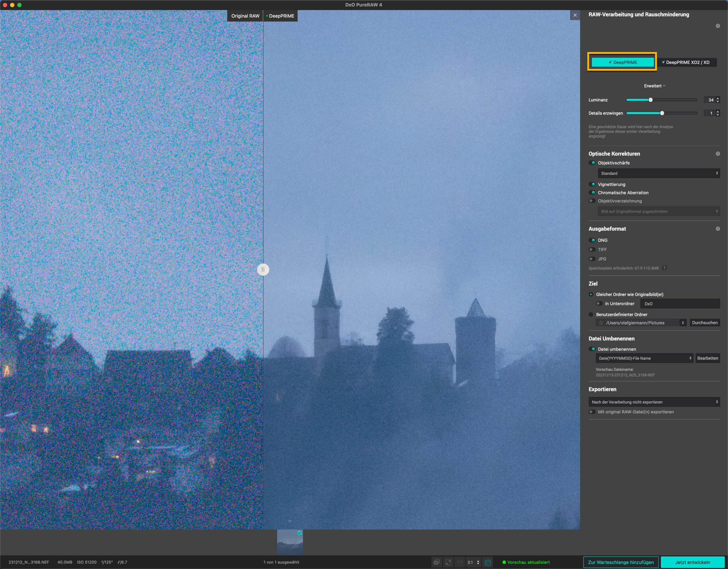Click the question mark next to Speicherplatz
Screen dimensions: 728x569
point(664,268)
